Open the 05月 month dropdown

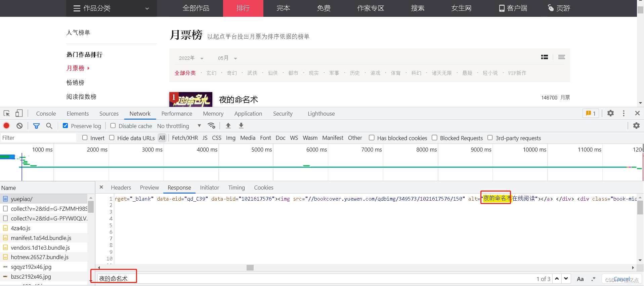click(227, 58)
